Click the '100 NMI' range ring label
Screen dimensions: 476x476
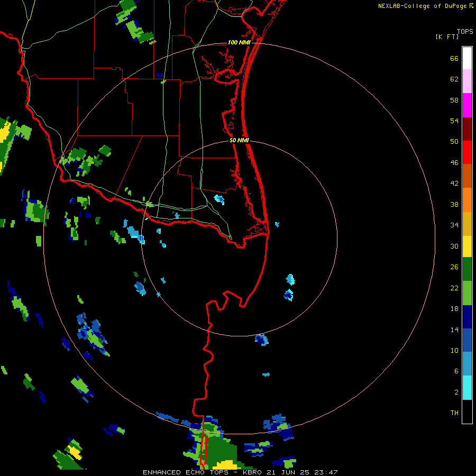tap(239, 42)
